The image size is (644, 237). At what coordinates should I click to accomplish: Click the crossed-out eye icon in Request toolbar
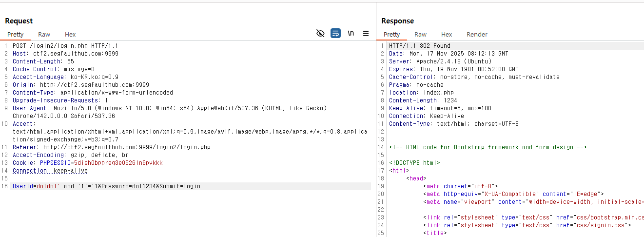(320, 34)
